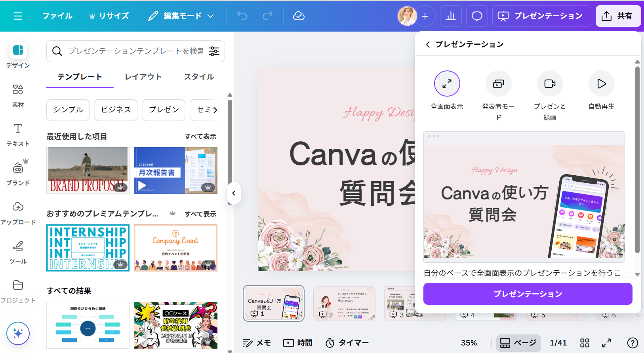
Task: Click the purple Presentation start button
Action: pos(528,294)
